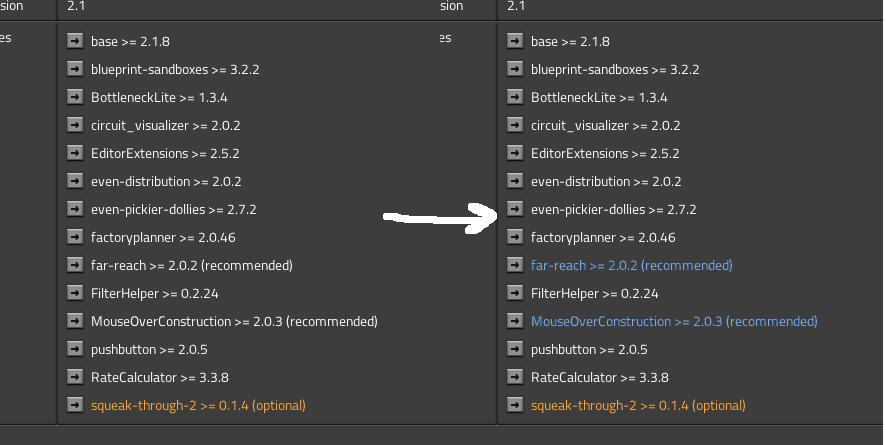Click arrow icon beside circuit_visualizer in right list

click(515, 125)
